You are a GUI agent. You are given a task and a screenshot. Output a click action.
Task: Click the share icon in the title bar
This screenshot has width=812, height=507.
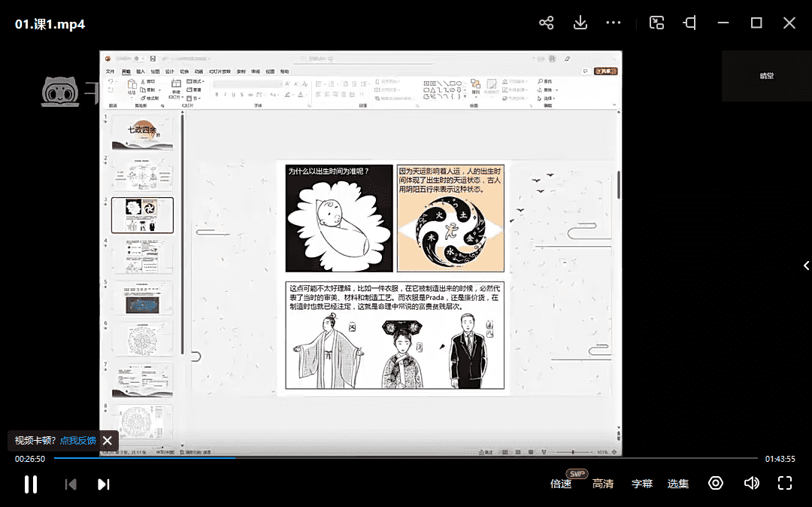tap(547, 23)
